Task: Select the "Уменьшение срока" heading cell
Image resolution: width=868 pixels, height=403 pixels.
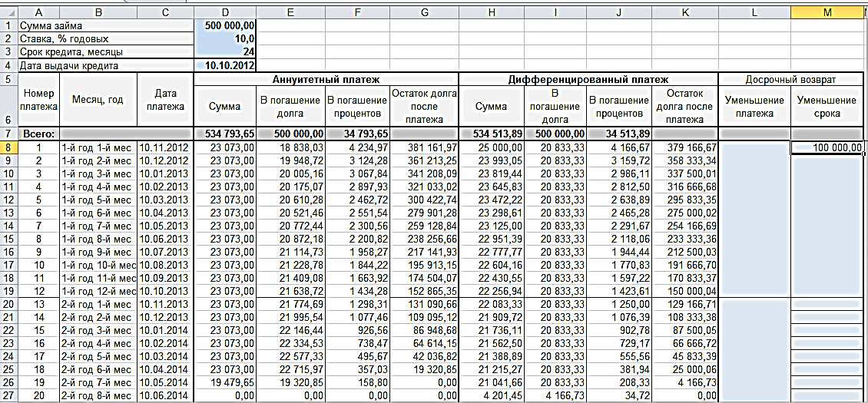Action: pos(828,107)
